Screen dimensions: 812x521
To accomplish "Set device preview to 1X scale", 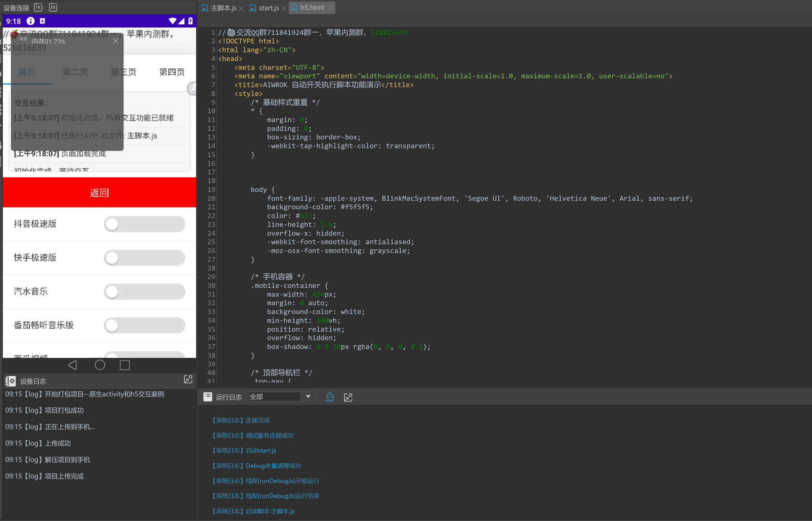I will (x=38, y=7).
